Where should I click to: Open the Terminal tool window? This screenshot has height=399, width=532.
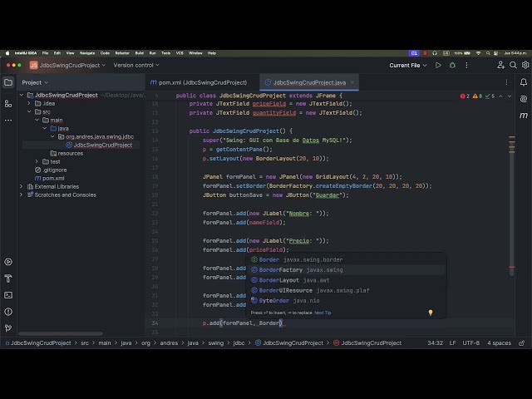(8, 295)
